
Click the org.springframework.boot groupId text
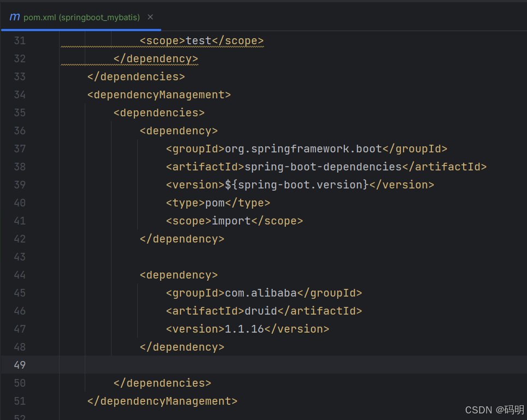coord(305,149)
